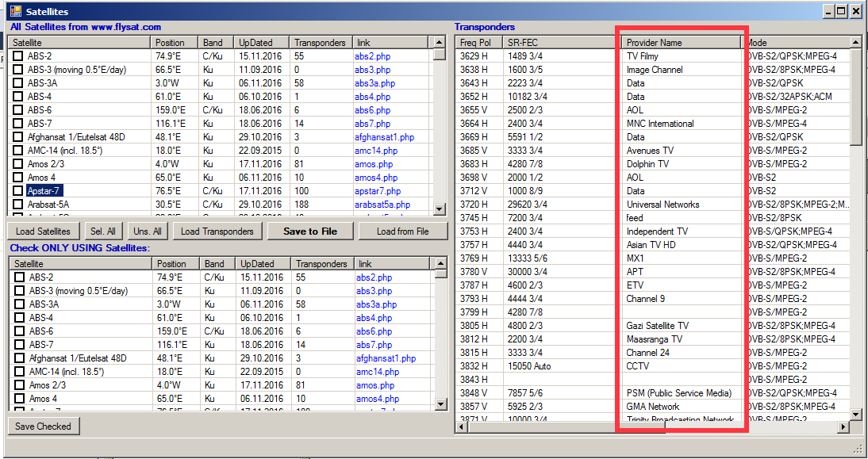Open the abs3a.php link in top list

point(374,83)
